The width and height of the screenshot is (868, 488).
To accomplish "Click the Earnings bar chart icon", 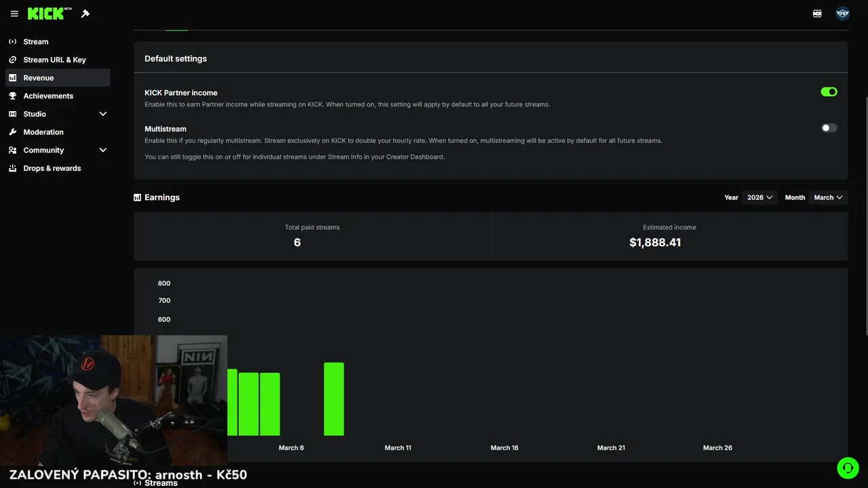I will (x=138, y=197).
